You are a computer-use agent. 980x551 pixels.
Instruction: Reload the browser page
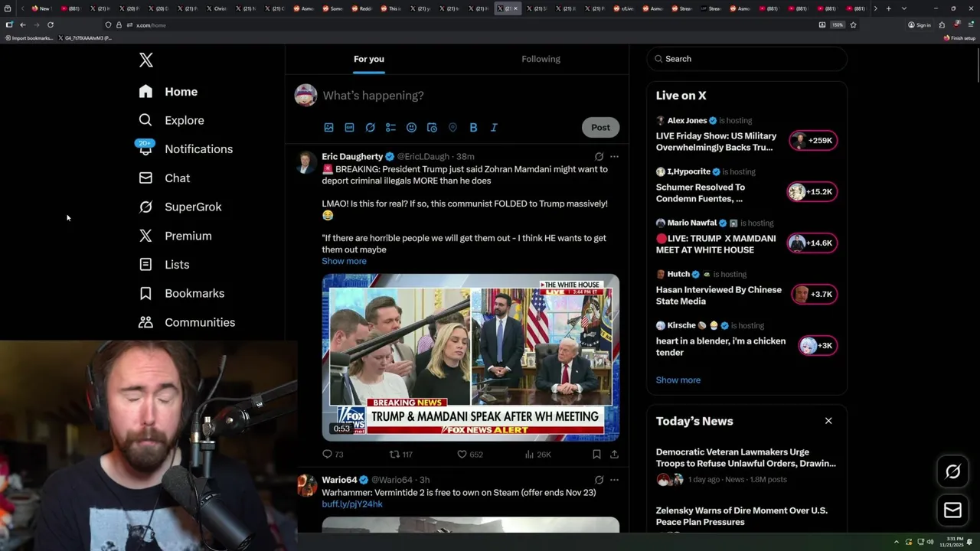pyautogui.click(x=51, y=25)
